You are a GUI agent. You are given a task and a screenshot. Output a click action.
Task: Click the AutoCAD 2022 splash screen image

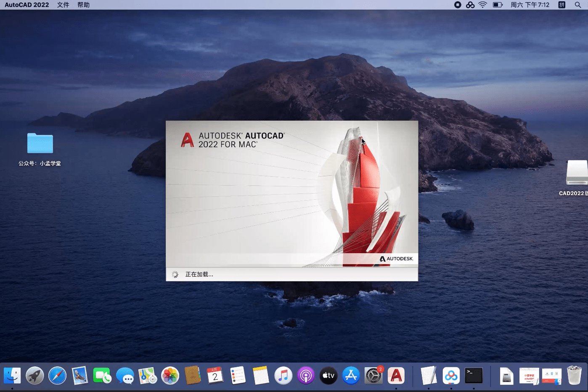click(292, 193)
